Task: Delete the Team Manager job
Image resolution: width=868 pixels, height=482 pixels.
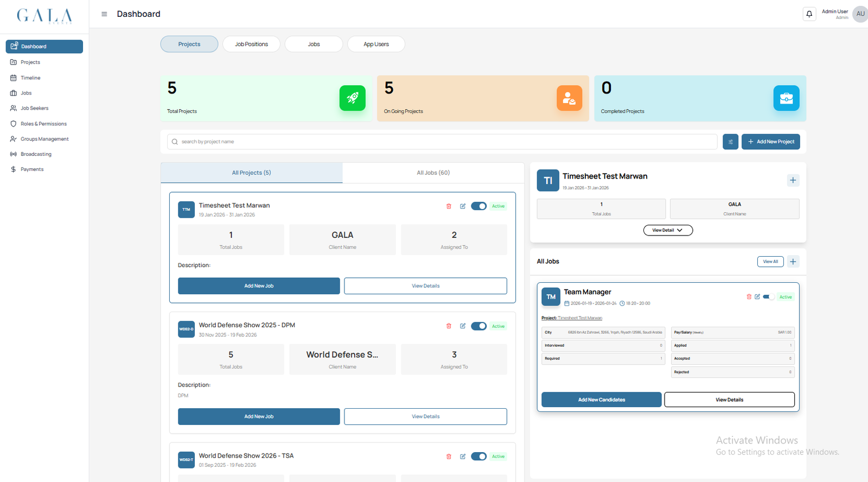Action: coord(749,297)
